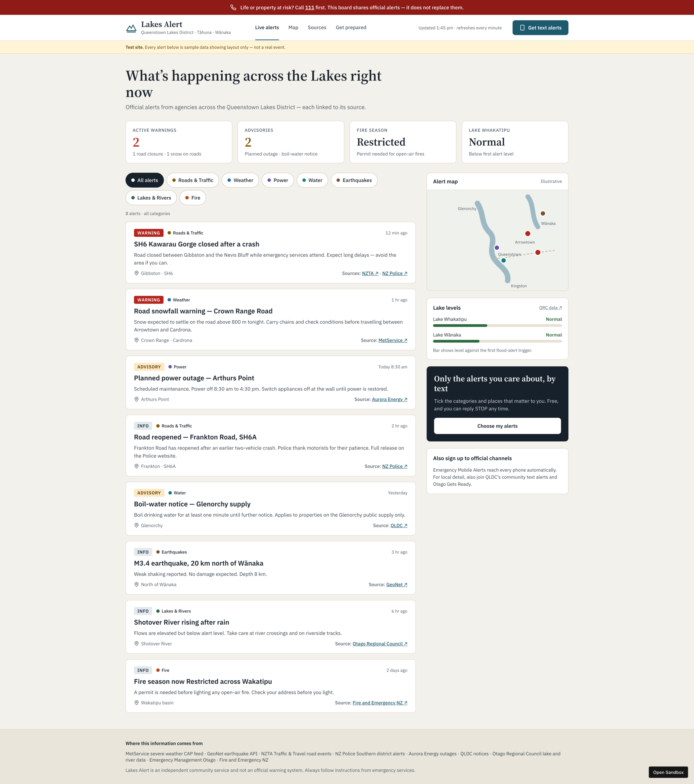This screenshot has width=694, height=784.
Task: Open the SH6 Kawarau Gorge closed alert title
Action: (x=196, y=244)
